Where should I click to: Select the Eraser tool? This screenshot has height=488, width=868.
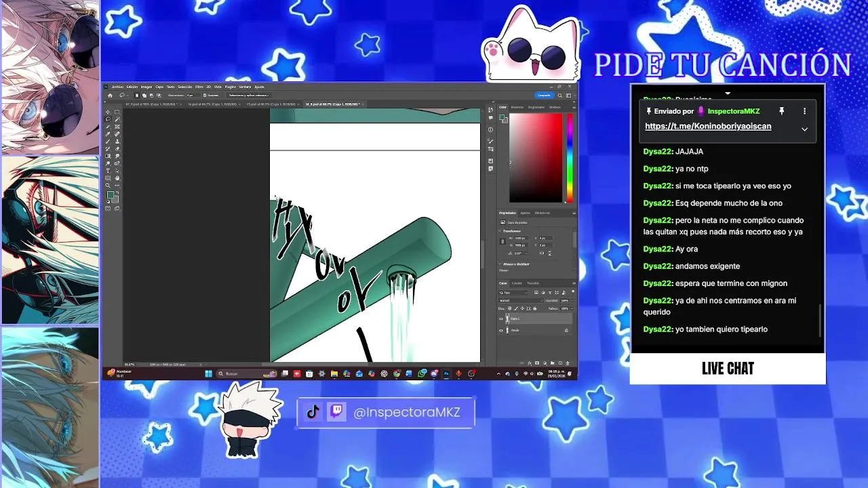point(117,148)
